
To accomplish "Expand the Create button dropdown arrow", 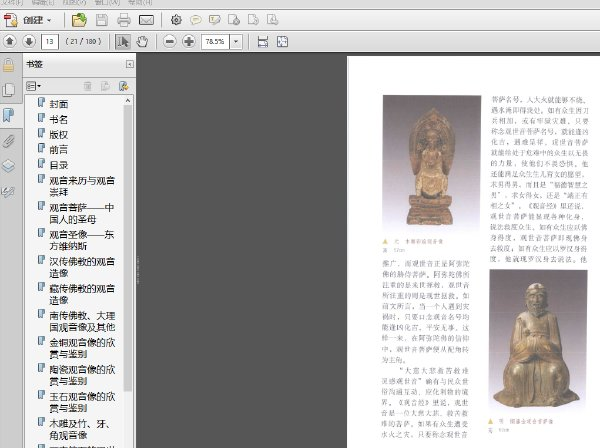I will click(49, 20).
